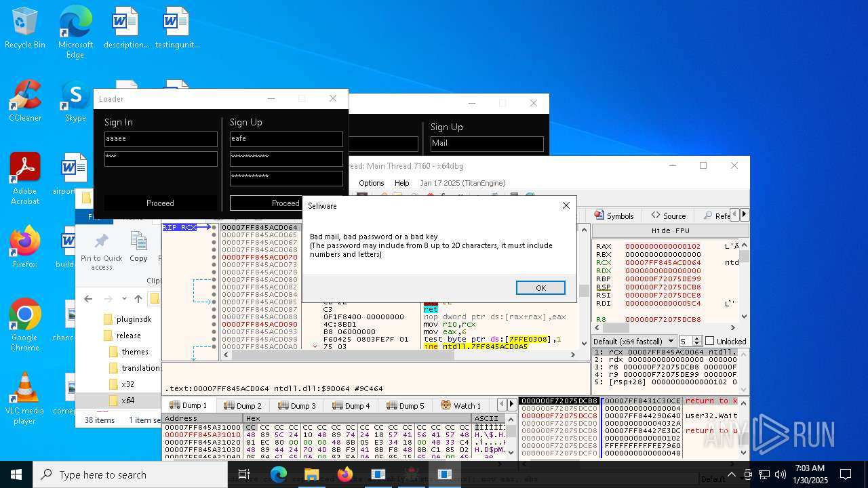Click the Sign Up mail field with 'eafe'
Viewport: 868px width, 488px height.
click(286, 139)
